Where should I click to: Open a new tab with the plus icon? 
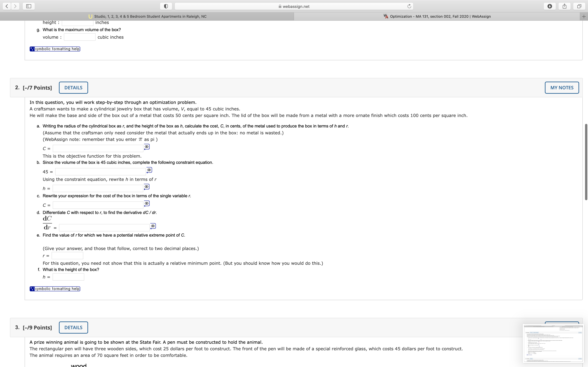584,16
